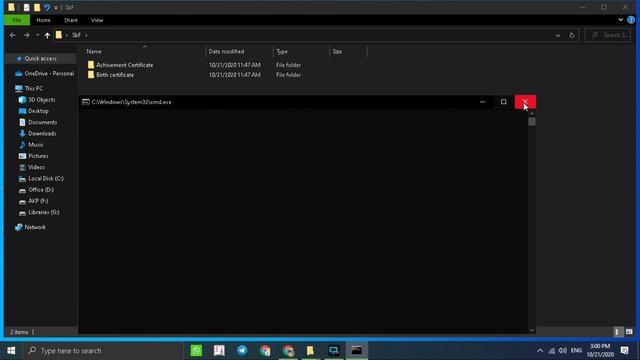Click the cmd.exe window title icon
The image size is (640, 360).
point(85,102)
